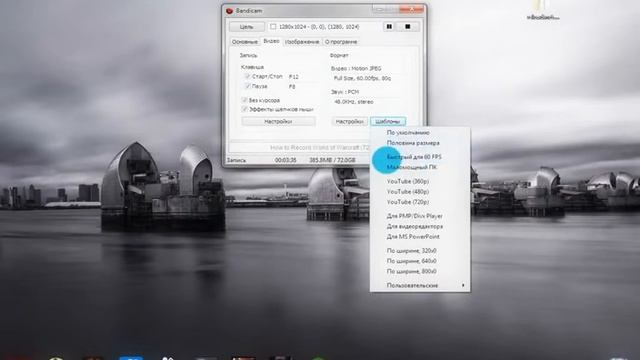This screenshot has width=640, height=360.
Task: Choose Маломощный ПК preset
Action: 420,167
